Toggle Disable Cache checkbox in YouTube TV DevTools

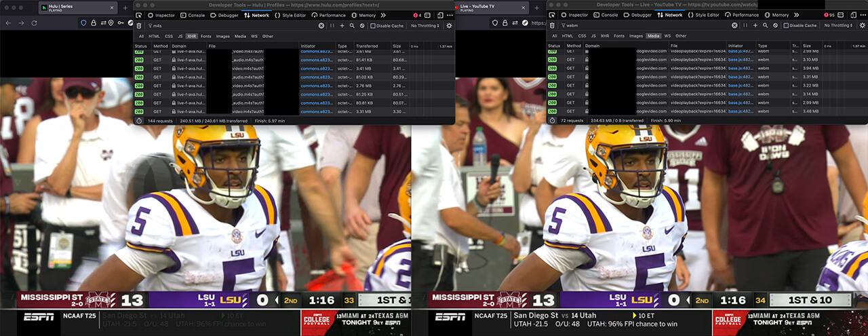tap(786, 26)
